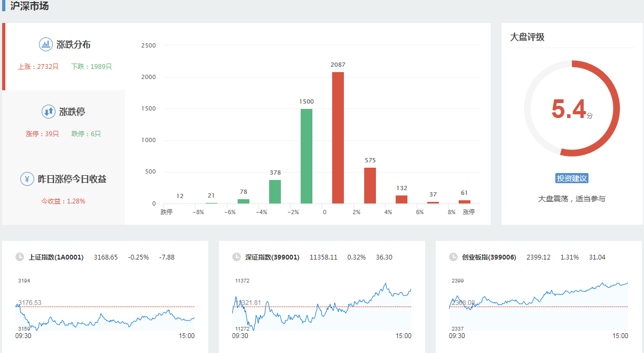Open the 深证指数(399001) link
This screenshot has width=644, height=353.
pos(272,257)
